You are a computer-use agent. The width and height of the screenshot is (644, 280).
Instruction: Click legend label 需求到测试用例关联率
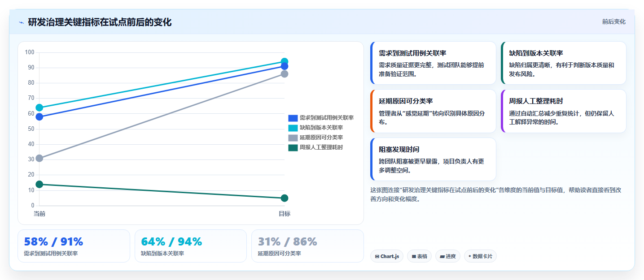327,118
